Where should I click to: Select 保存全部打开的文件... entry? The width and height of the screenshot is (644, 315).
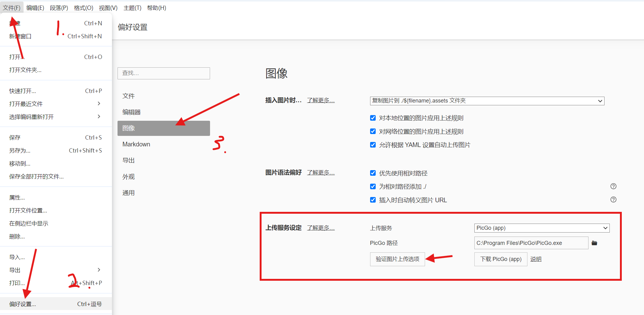[56, 176]
